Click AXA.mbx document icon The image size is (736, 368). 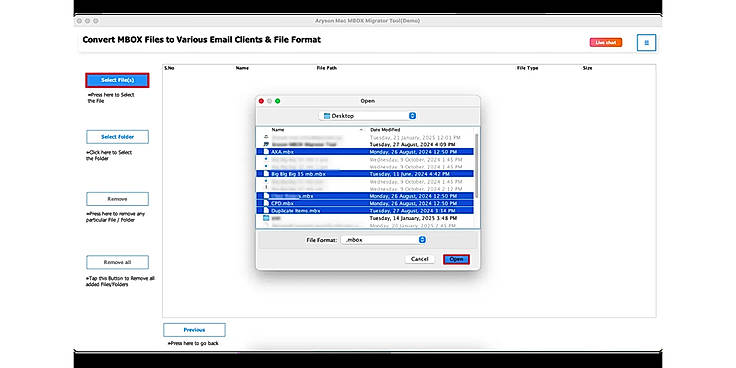tap(266, 152)
